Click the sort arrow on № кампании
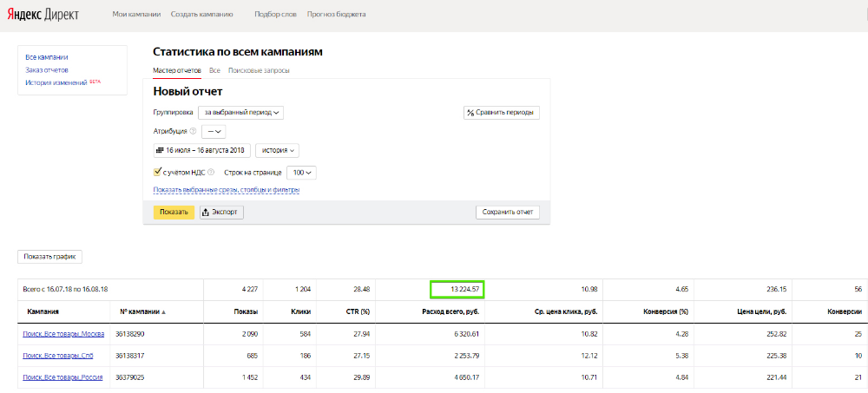Image resolution: width=868 pixels, height=393 pixels. (163, 312)
